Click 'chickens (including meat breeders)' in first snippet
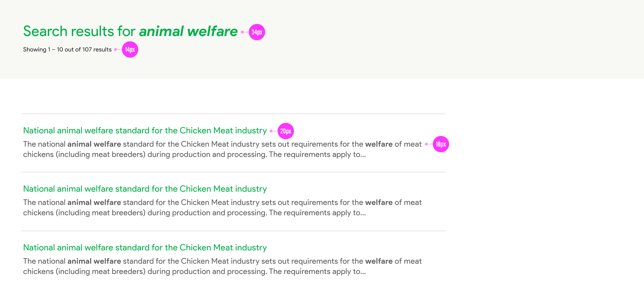The width and height of the screenshot is (644, 289). pos(84,155)
